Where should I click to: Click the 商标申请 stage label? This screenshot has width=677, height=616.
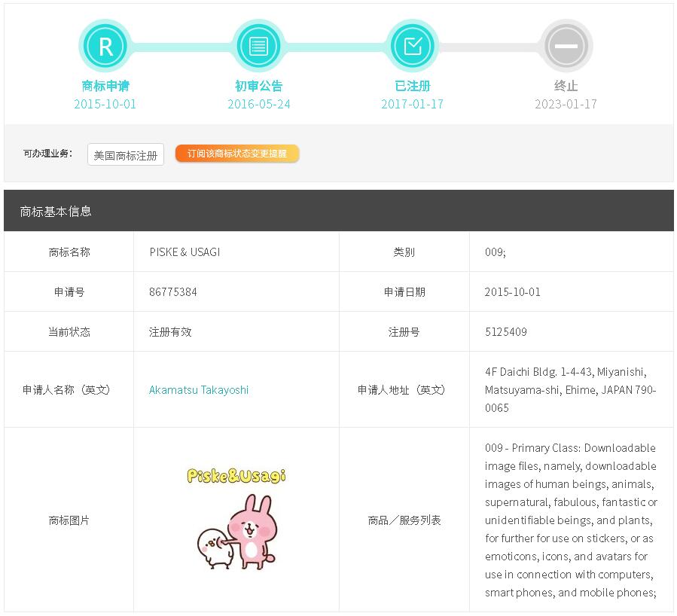click(x=105, y=86)
